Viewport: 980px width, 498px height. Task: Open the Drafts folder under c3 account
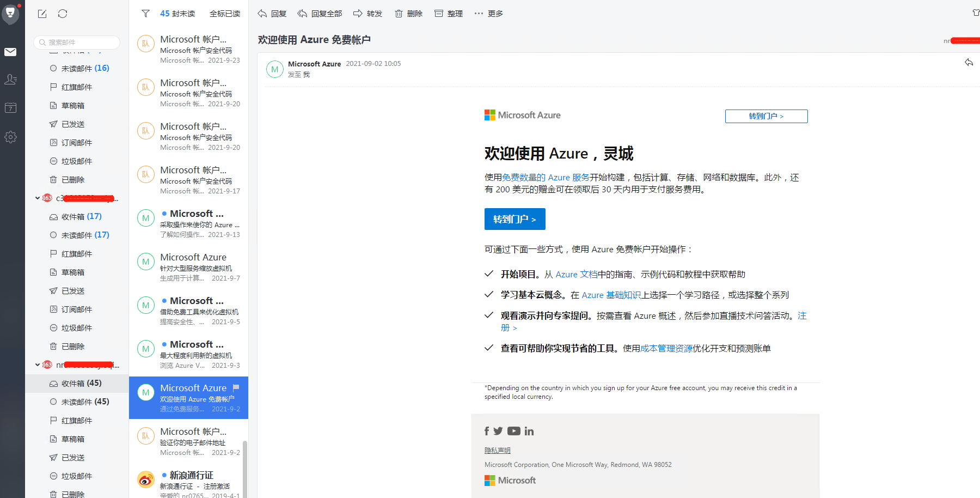click(77, 272)
